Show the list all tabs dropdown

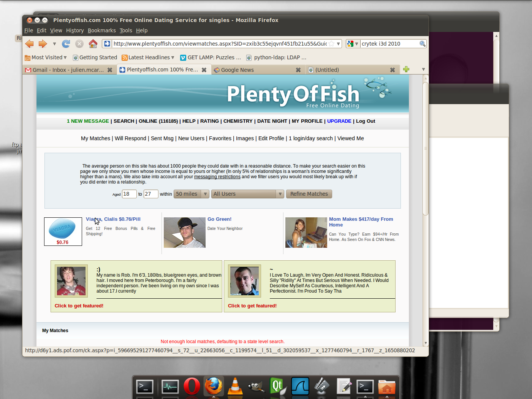pyautogui.click(x=423, y=70)
